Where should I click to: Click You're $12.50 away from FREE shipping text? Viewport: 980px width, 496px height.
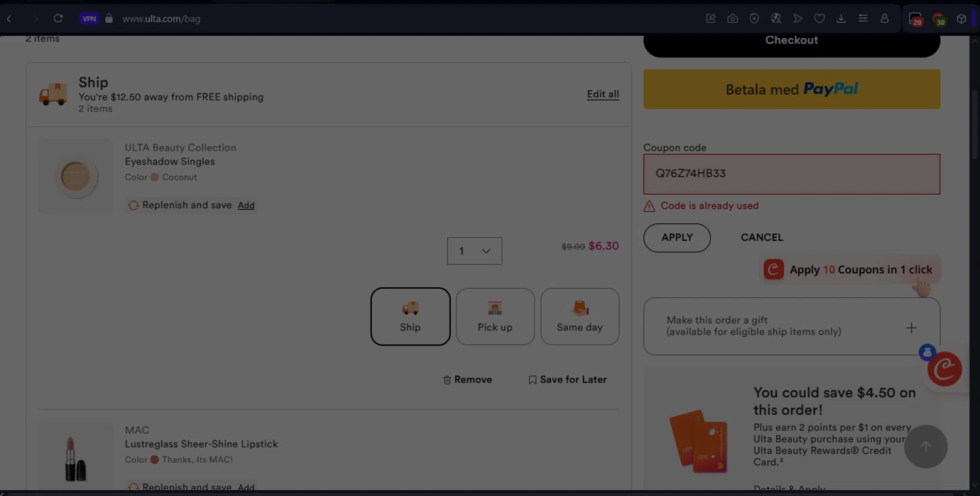(171, 97)
